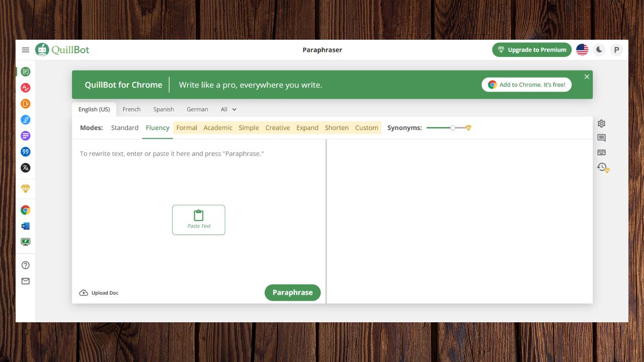Viewport: 644px width, 362px height.
Task: Select the French language tab
Action: pos(132,109)
